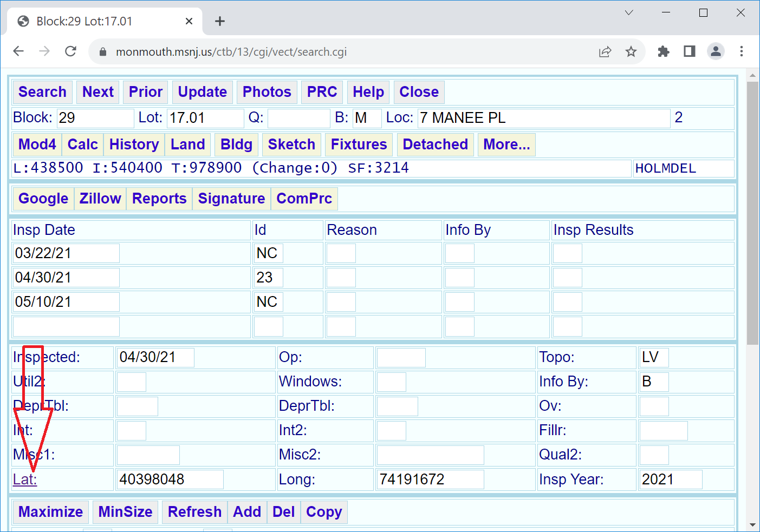Open the Extensions puzzle icon
Image resolution: width=760 pixels, height=532 pixels.
[664, 51]
